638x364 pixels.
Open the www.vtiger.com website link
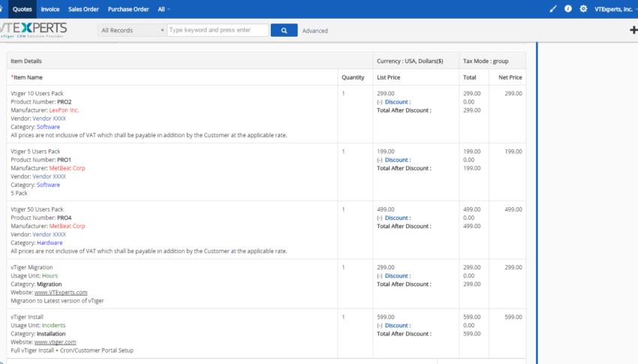[x=55, y=342]
